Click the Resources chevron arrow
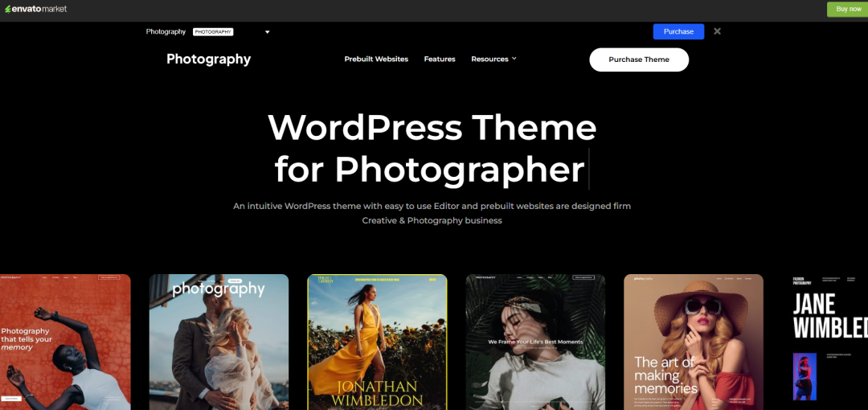The height and width of the screenshot is (410, 868). (x=514, y=59)
